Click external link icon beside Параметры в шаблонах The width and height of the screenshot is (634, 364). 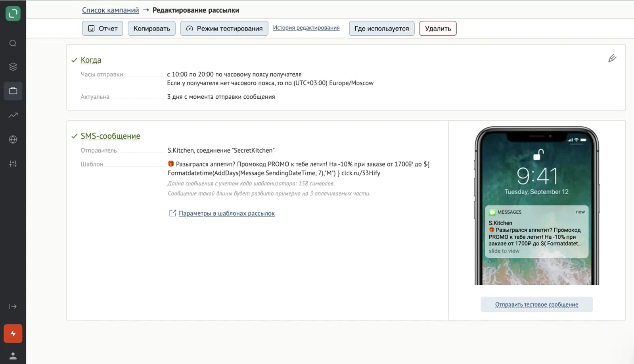(172, 213)
